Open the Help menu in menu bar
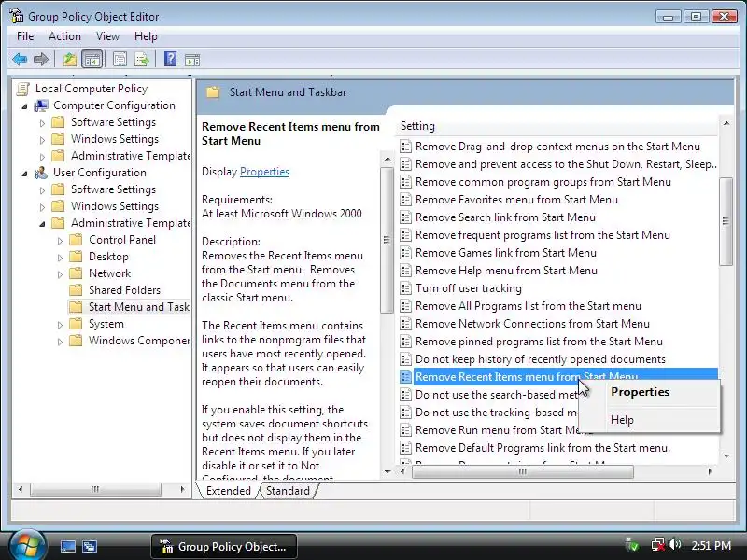 pyautogui.click(x=146, y=36)
